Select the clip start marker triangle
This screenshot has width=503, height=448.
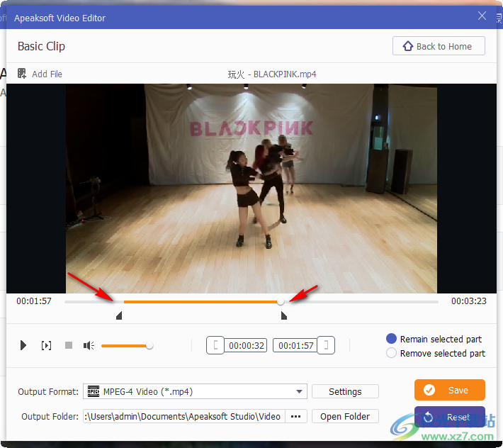(119, 315)
